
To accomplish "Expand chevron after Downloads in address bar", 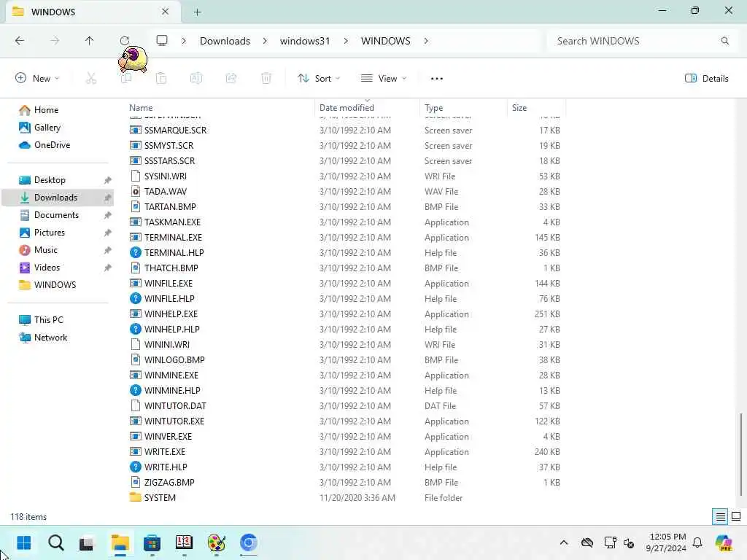I will click(x=265, y=41).
